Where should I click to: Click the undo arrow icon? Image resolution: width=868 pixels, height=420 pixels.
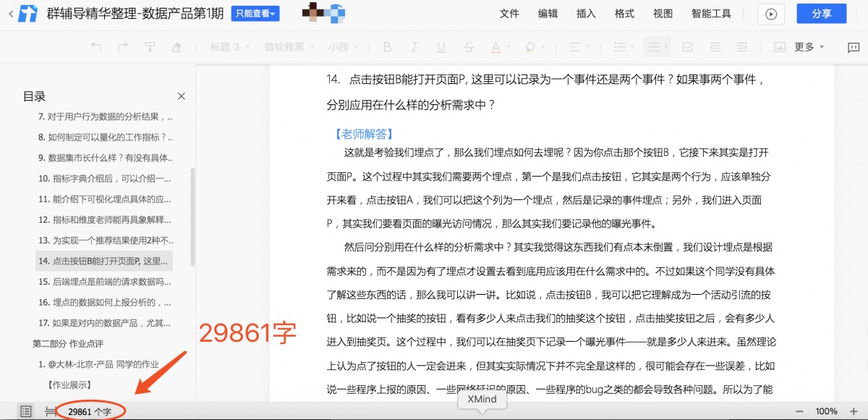(96, 47)
